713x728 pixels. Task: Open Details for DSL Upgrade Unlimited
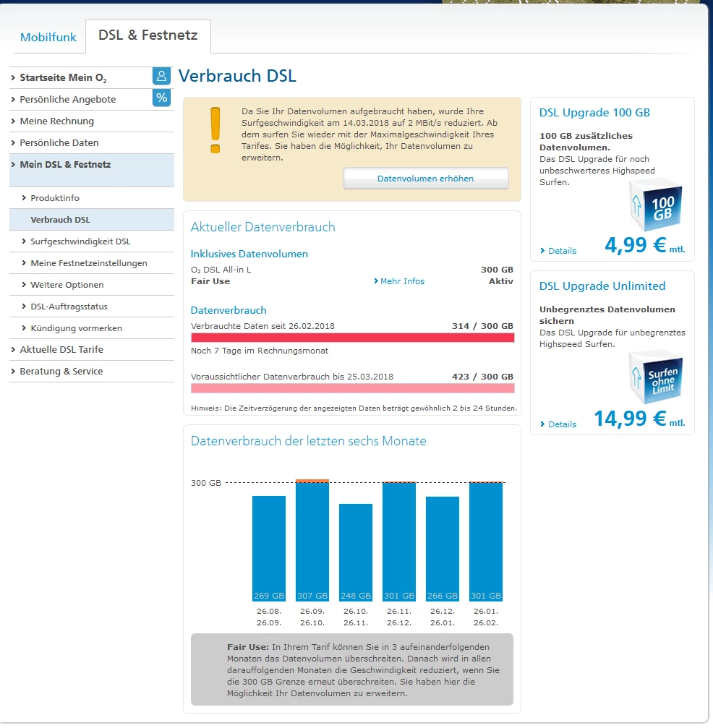(558, 424)
